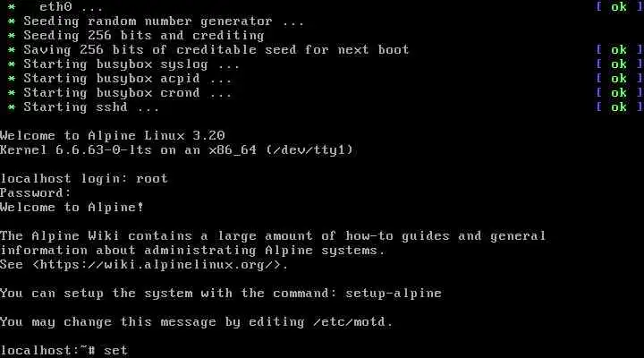Screen dimensions: 644x358
Task: Click the ok status for eth0
Action: 619,6
